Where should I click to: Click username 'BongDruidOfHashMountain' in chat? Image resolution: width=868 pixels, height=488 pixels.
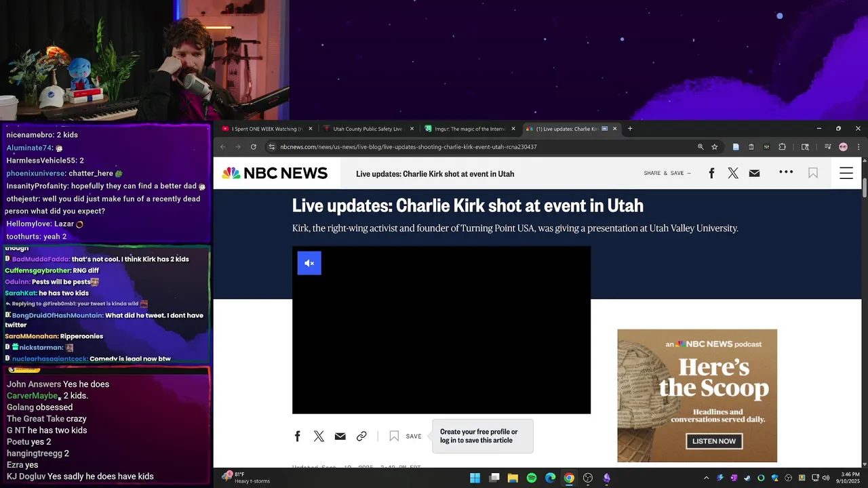pos(58,315)
